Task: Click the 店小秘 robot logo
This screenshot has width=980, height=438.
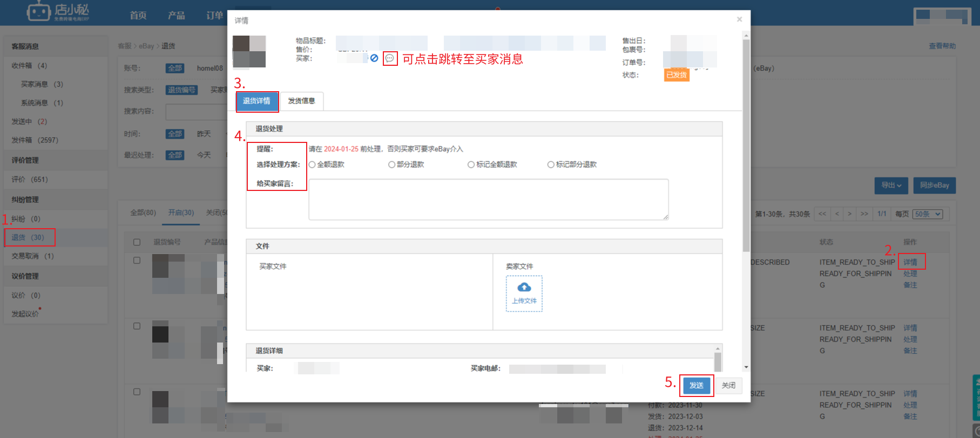Action: coord(58,11)
